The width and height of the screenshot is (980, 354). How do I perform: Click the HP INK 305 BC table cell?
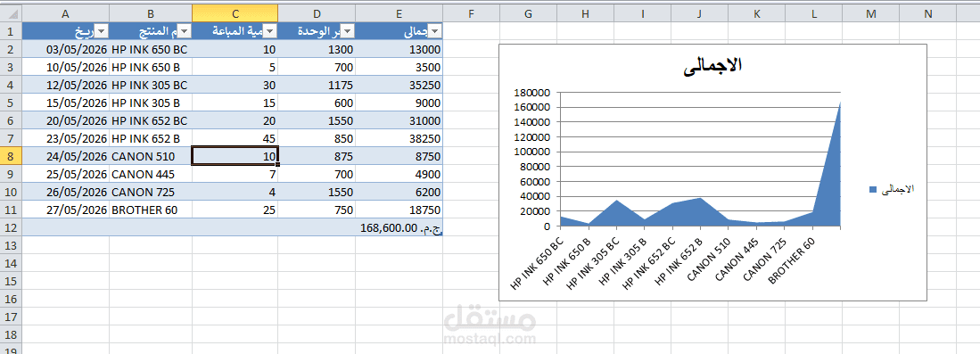151,85
